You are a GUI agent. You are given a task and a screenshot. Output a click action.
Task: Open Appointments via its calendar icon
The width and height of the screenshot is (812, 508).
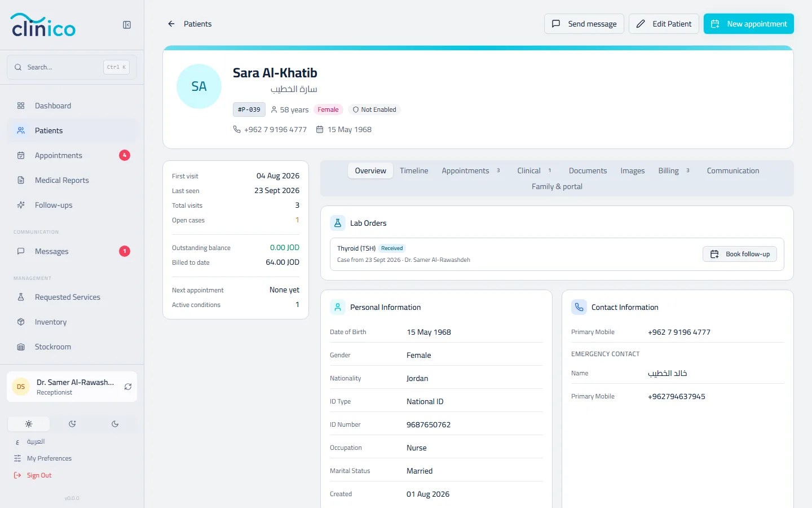click(x=21, y=155)
